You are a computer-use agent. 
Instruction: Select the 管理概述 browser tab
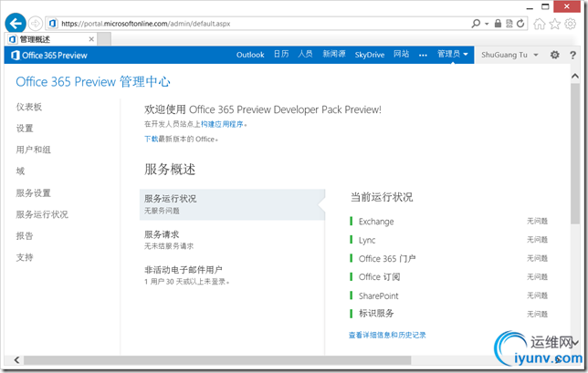click(x=50, y=39)
